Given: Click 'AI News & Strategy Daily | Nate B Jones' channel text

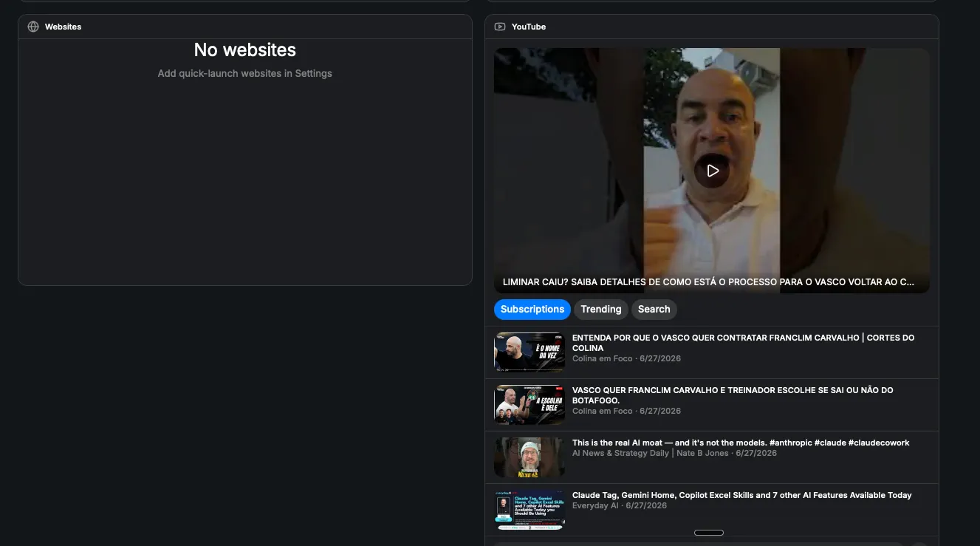Looking at the screenshot, I should coord(650,453).
